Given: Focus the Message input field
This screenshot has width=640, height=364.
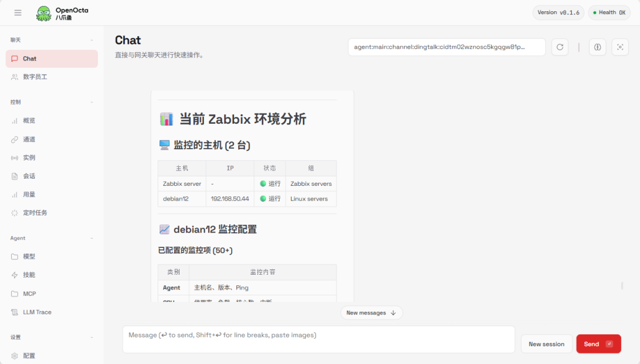Looking at the screenshot, I should 319,339.
